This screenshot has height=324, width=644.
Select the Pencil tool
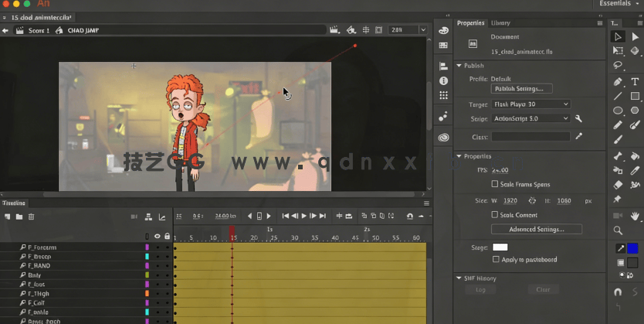[x=618, y=124]
